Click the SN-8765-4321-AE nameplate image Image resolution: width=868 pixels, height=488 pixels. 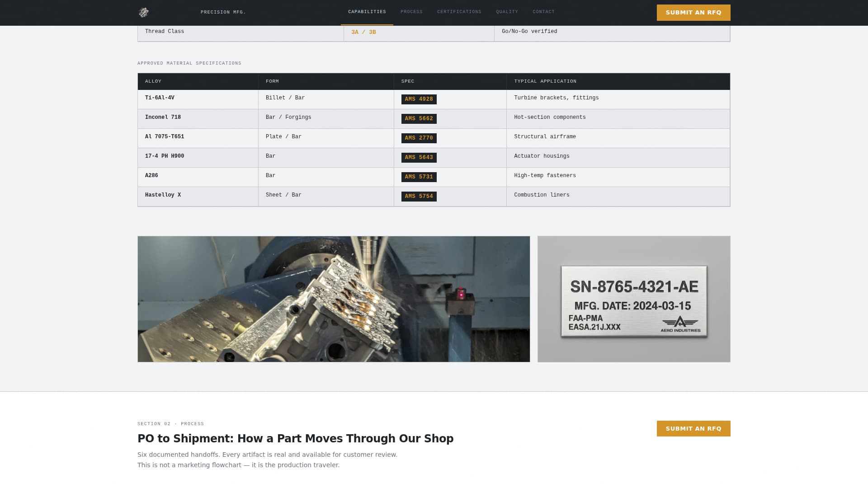click(633, 299)
